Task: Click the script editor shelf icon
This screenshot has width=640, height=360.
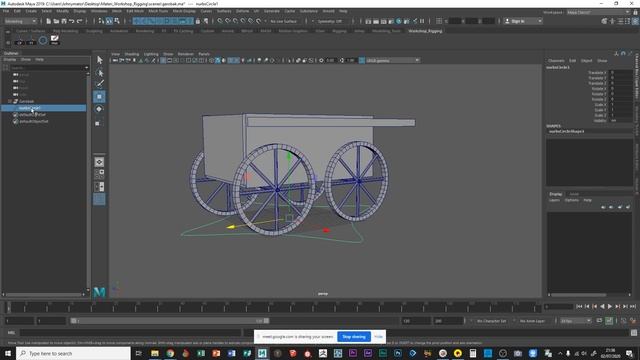Action: [54, 40]
